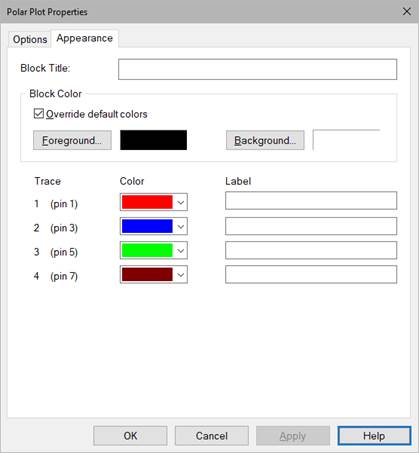The image size is (419, 453).
Task: Open the Background color chooser
Action: point(265,140)
